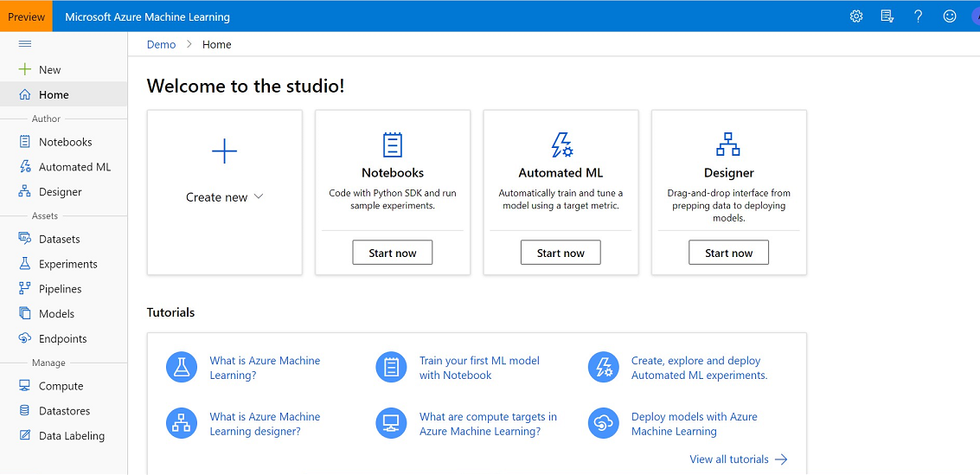Screen dimensions: 980x475
Task: Open the Notebooks item in the sidebar
Action: coord(63,142)
